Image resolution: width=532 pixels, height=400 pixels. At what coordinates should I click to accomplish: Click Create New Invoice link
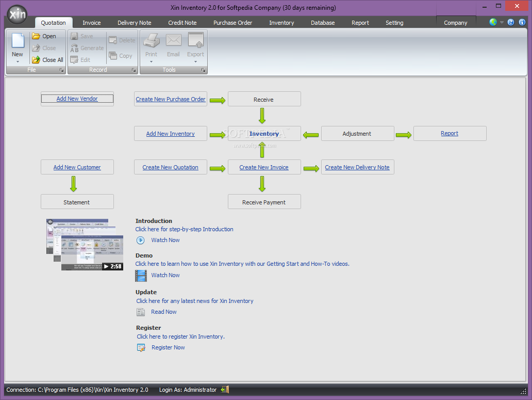click(264, 167)
